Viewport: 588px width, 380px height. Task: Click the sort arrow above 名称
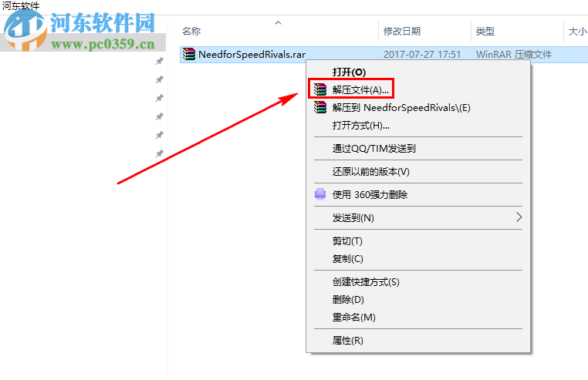(278, 23)
